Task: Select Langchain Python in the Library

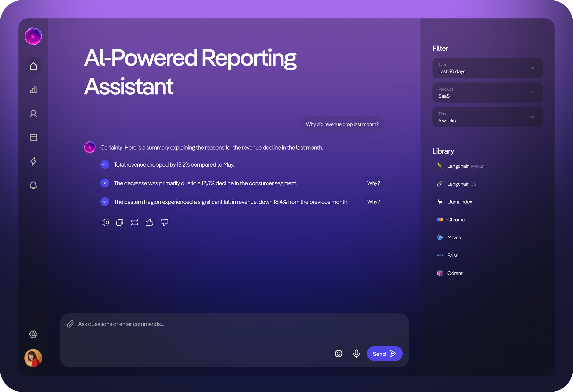Action: pos(460,166)
